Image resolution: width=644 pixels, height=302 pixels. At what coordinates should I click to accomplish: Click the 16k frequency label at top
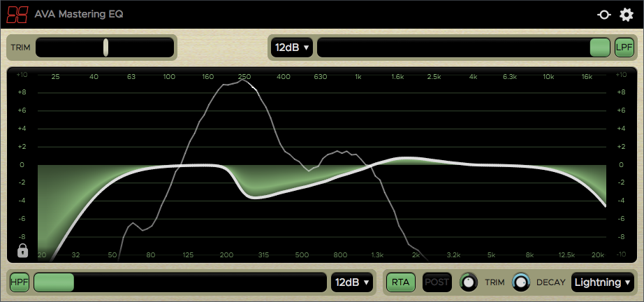(587, 77)
